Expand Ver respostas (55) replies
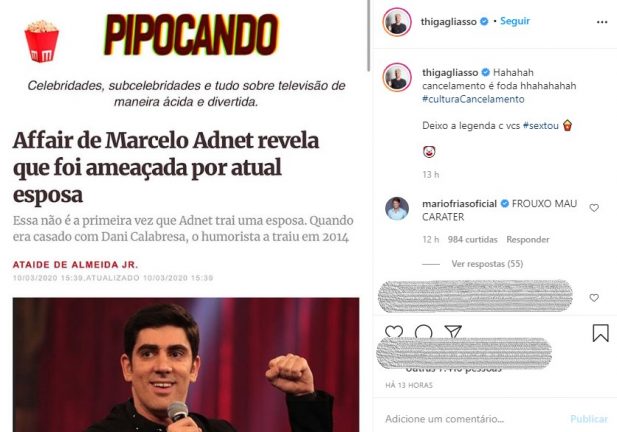This screenshot has width=617, height=432. click(487, 264)
